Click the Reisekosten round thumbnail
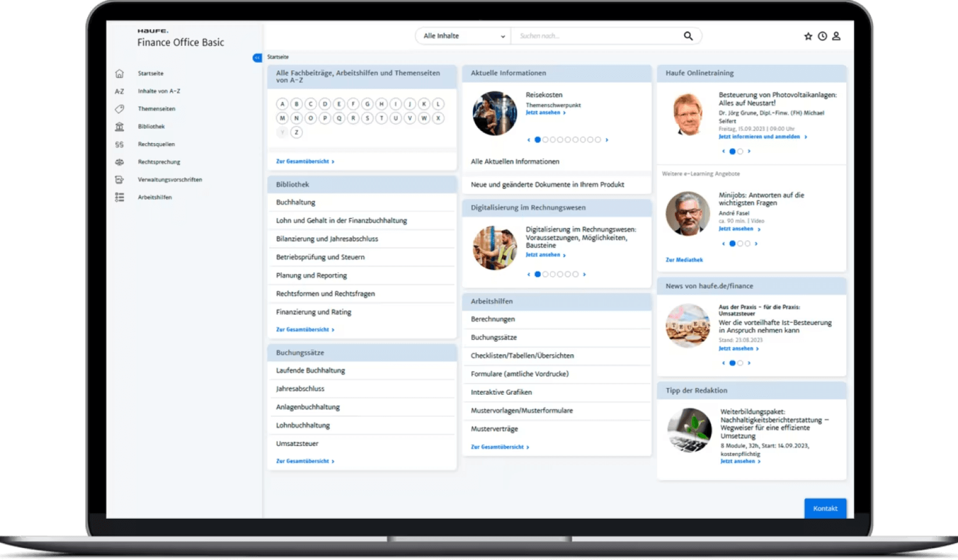Screen dimensions: 958x560 [x=494, y=113]
